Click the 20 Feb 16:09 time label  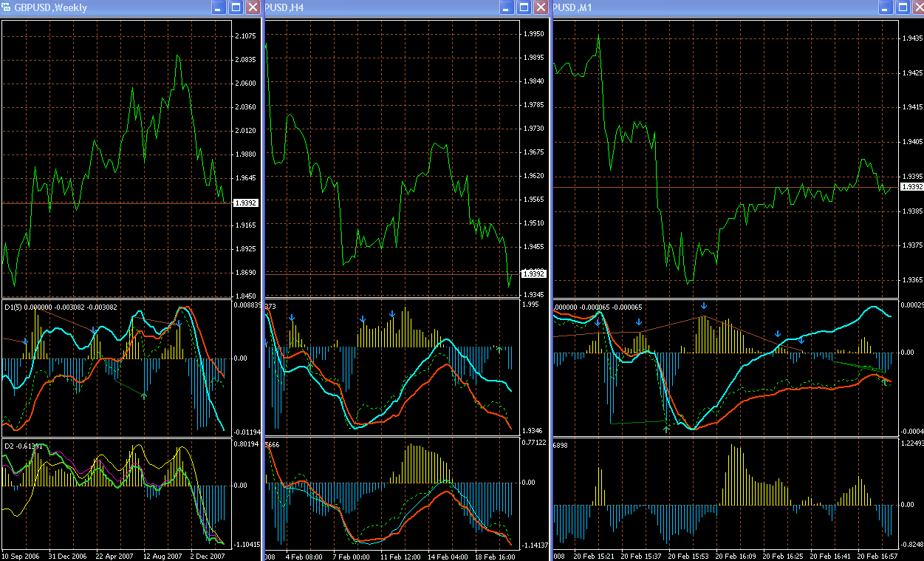736,555
